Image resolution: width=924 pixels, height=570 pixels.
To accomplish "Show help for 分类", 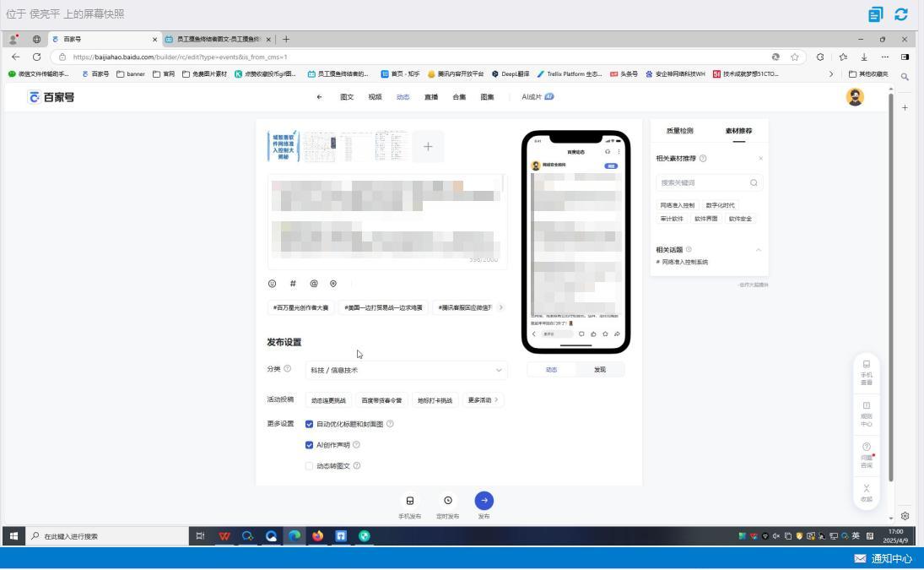I will pyautogui.click(x=288, y=368).
